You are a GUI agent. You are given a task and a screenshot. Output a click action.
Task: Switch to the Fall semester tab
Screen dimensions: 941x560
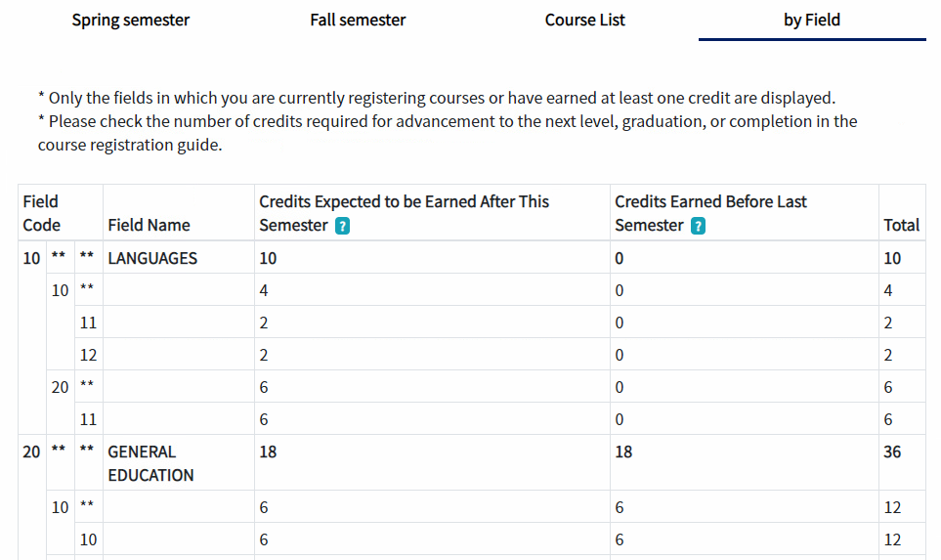pyautogui.click(x=358, y=20)
